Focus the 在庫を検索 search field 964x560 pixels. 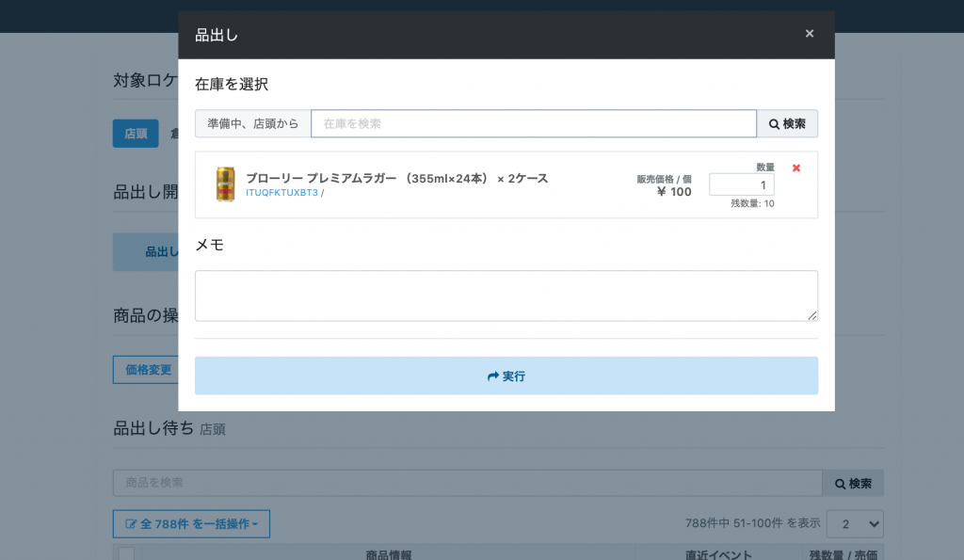click(x=534, y=123)
